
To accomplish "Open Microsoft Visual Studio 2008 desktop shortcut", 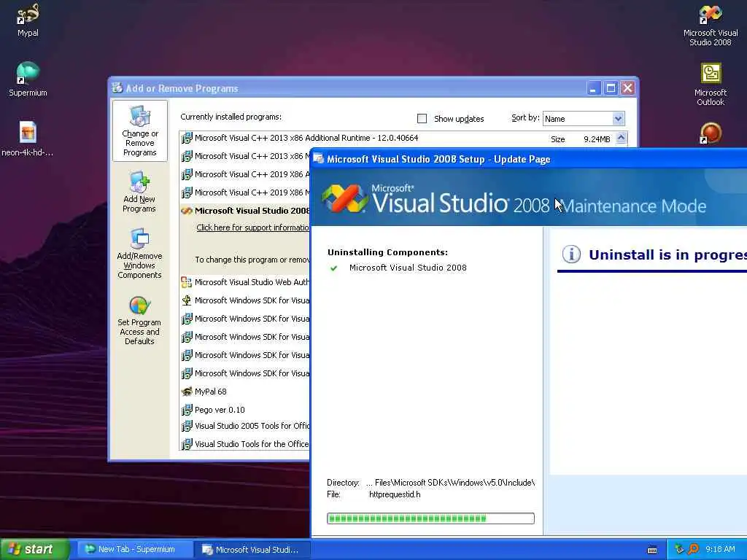I will pyautogui.click(x=711, y=24).
